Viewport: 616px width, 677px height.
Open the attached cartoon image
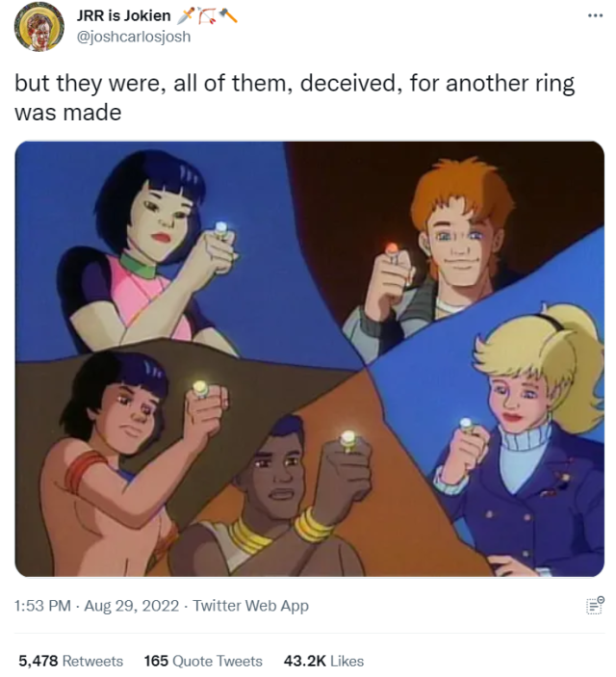pyautogui.click(x=310, y=359)
